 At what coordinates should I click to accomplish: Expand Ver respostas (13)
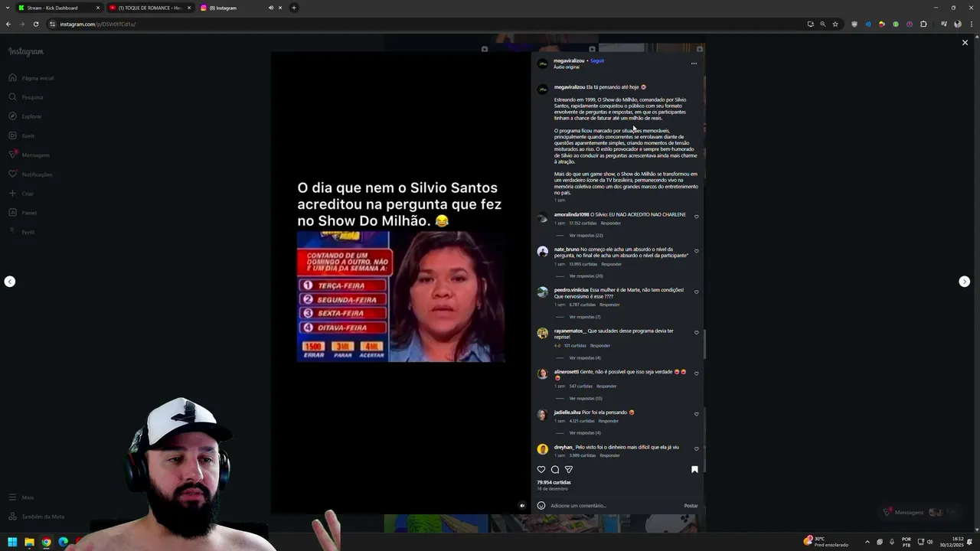[586, 398]
